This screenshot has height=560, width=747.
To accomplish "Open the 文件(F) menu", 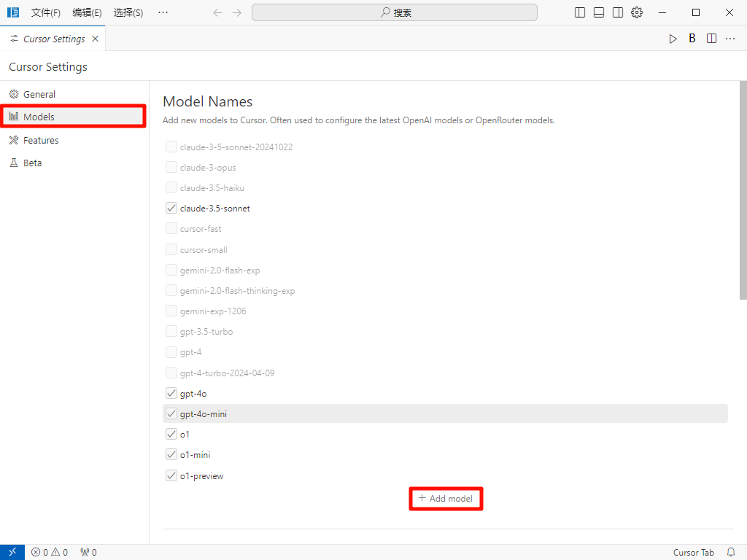I will (x=46, y=13).
